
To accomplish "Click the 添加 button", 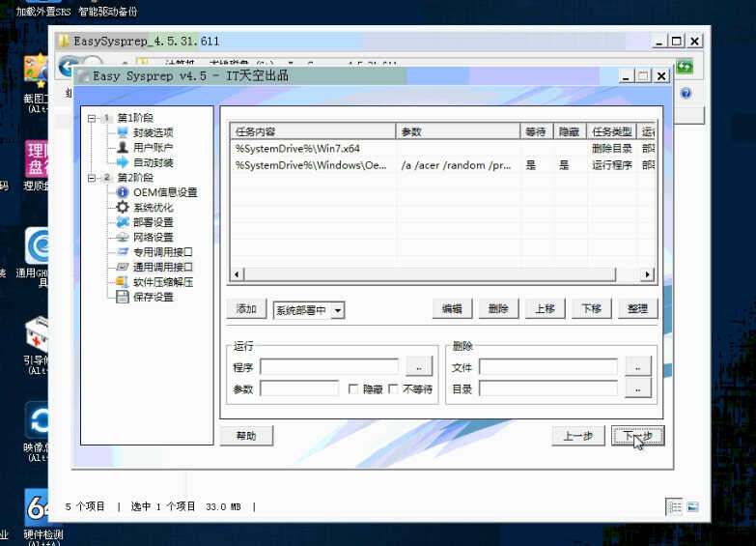I will click(x=246, y=309).
